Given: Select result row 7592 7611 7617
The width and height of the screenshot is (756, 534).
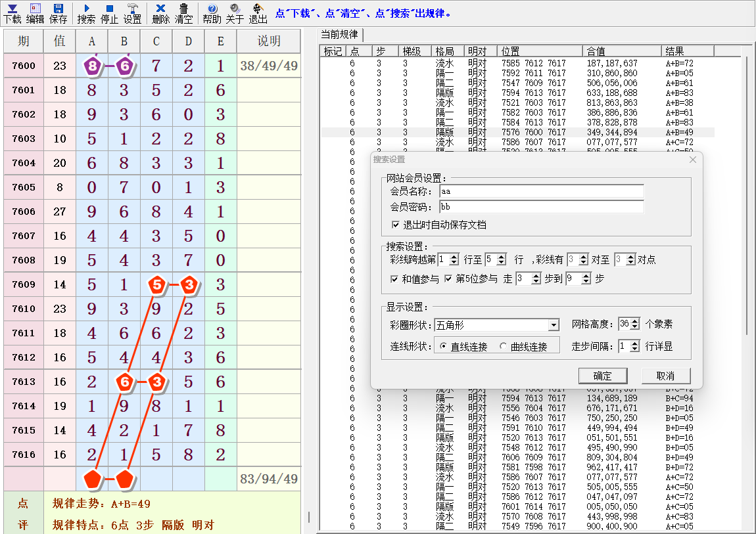Looking at the screenshot, I should coord(518,73).
